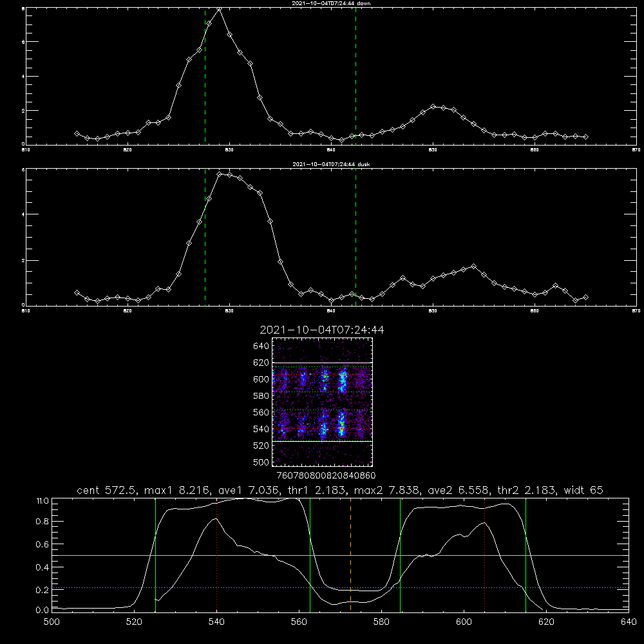Click the orange dashed center line in the bottom plot
The width and height of the screenshot is (644, 644).
point(350,554)
